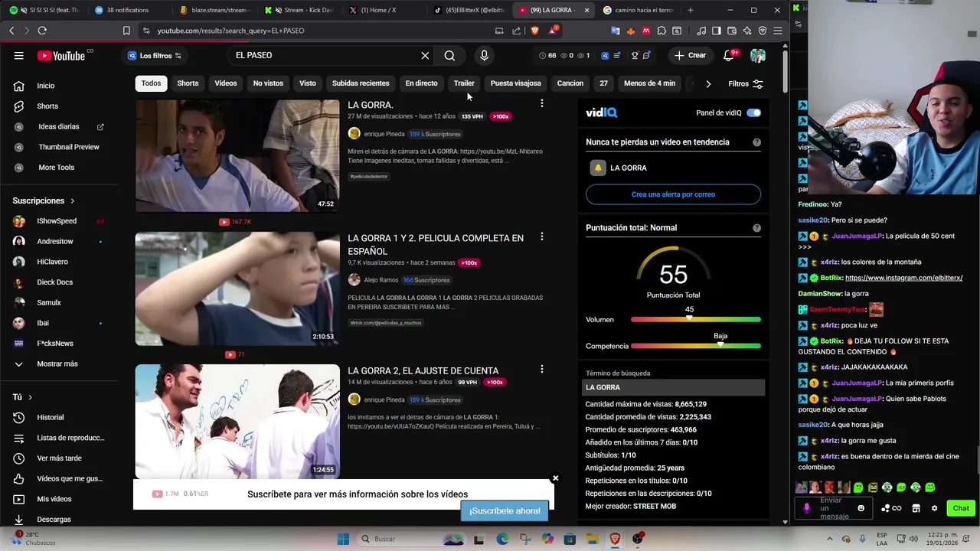Image resolution: width=980 pixels, height=551 pixels.
Task: Click the YouTube logo
Action: click(60, 55)
